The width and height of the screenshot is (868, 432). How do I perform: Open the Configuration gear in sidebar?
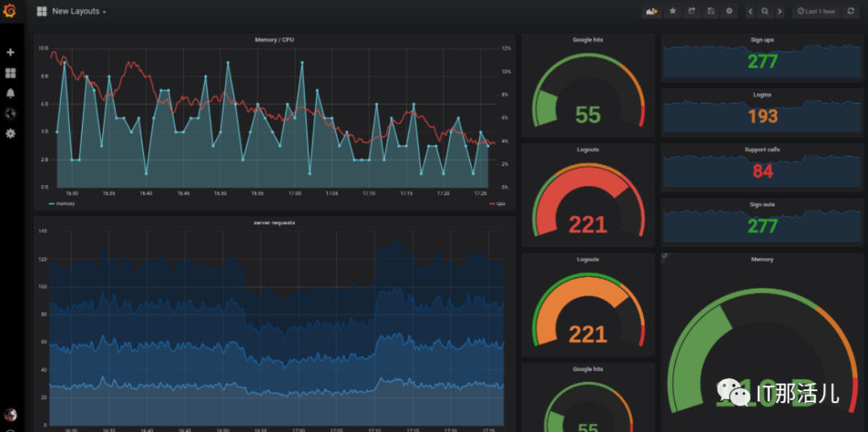point(10,134)
